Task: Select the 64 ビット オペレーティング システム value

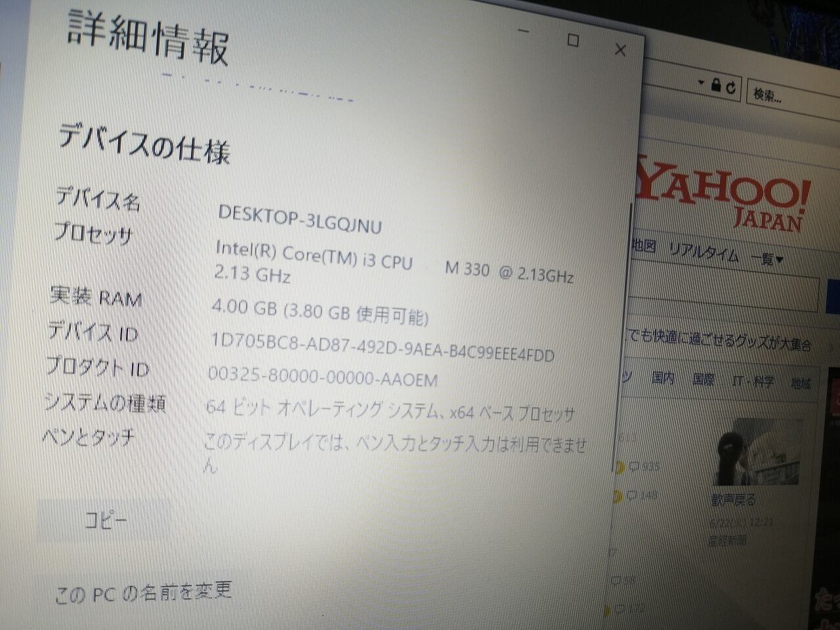Action: (x=390, y=409)
